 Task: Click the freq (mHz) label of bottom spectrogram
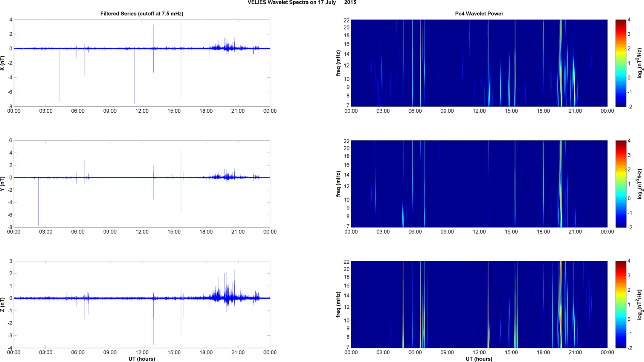[338, 305]
